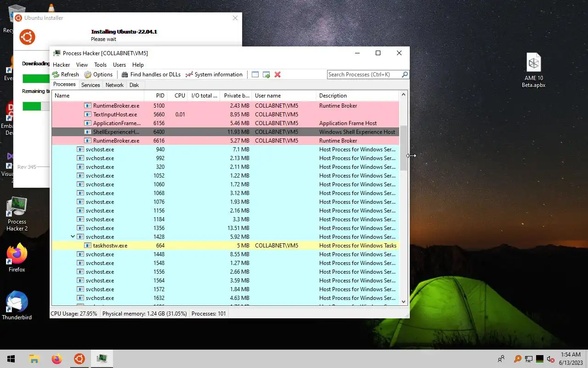
Task: Click Processes: 101 in status bar
Action: click(209, 314)
